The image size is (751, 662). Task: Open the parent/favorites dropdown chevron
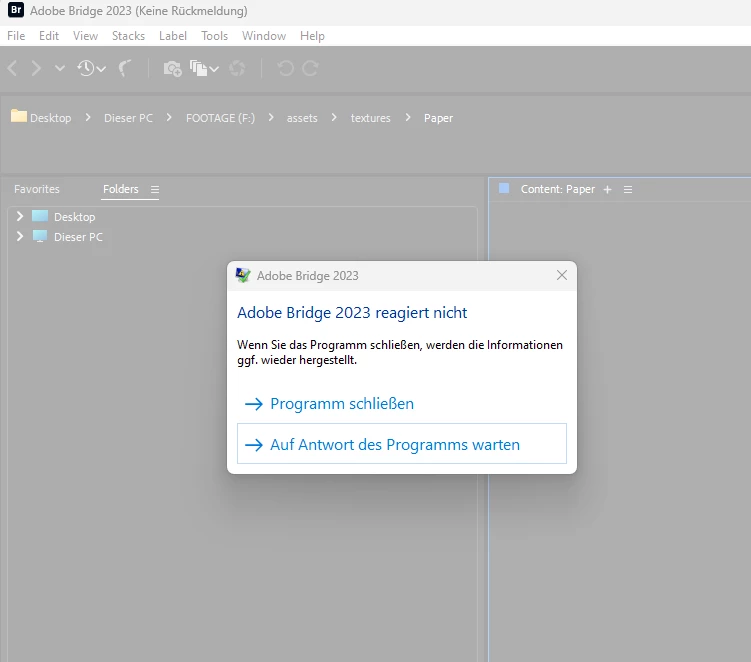pyautogui.click(x=59, y=68)
